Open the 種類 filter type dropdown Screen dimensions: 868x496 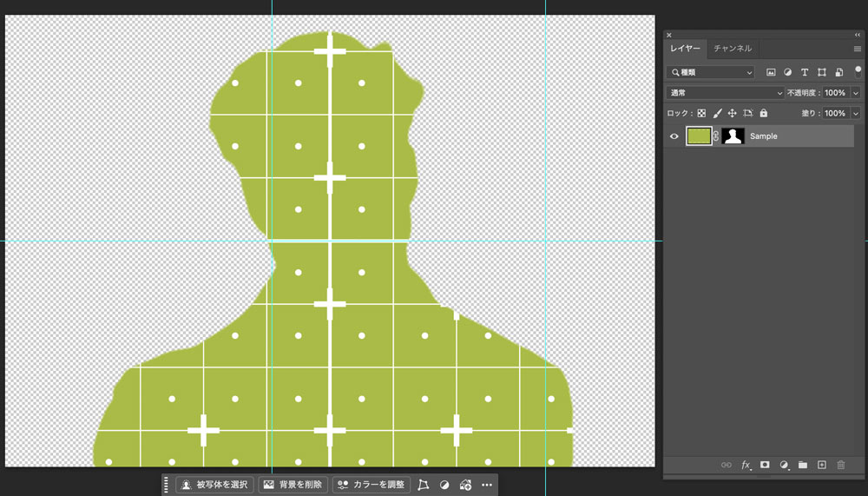tap(710, 72)
